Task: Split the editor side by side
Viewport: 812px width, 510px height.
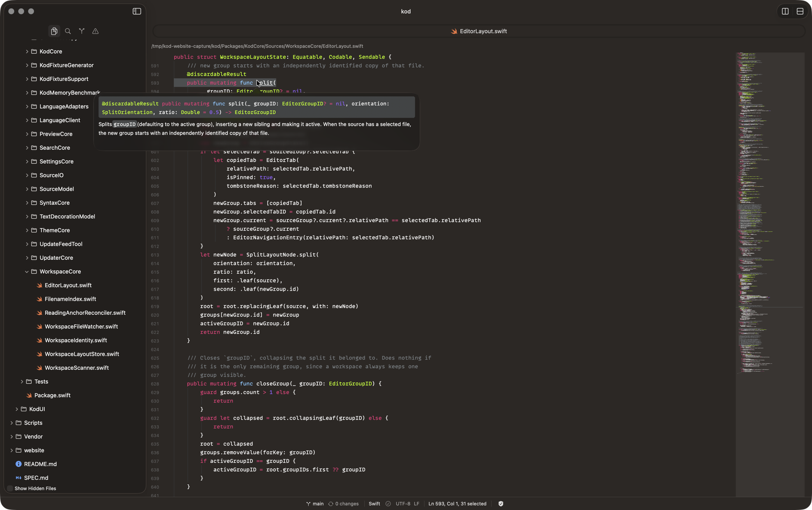Action: tap(785, 12)
